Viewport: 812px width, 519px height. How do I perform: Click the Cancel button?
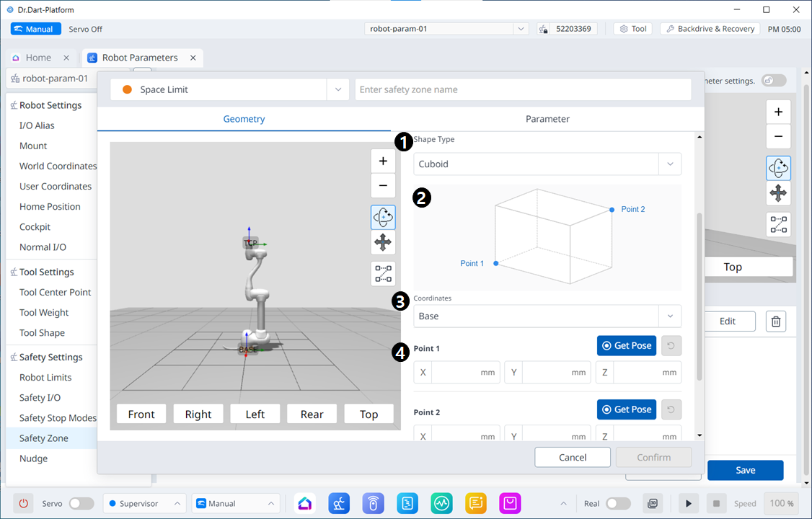click(573, 457)
